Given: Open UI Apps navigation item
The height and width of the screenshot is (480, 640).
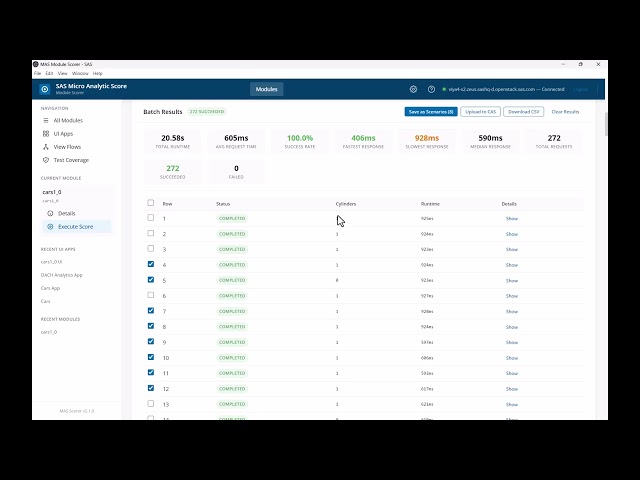Looking at the screenshot, I should pos(63,133).
